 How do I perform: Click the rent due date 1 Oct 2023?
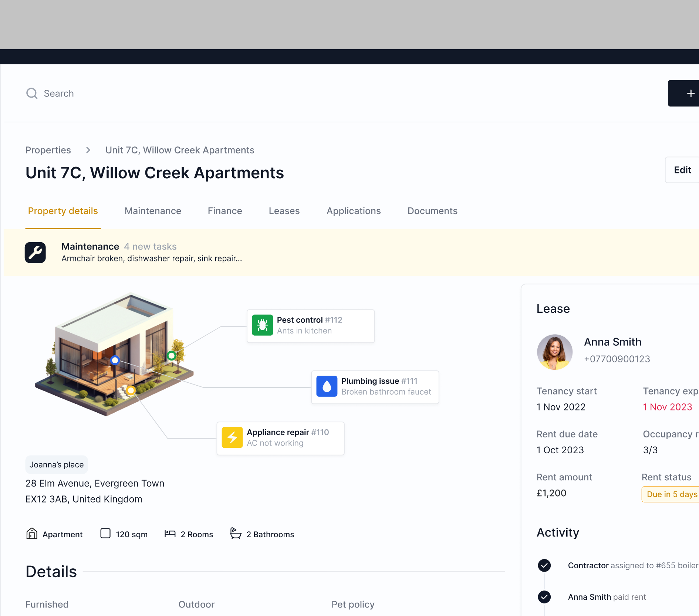click(x=560, y=450)
